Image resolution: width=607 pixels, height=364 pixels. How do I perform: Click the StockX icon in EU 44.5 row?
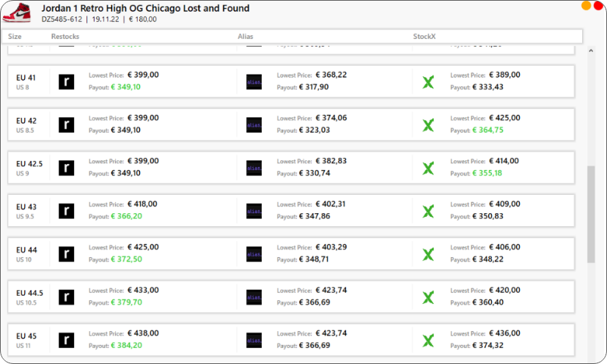click(x=428, y=297)
